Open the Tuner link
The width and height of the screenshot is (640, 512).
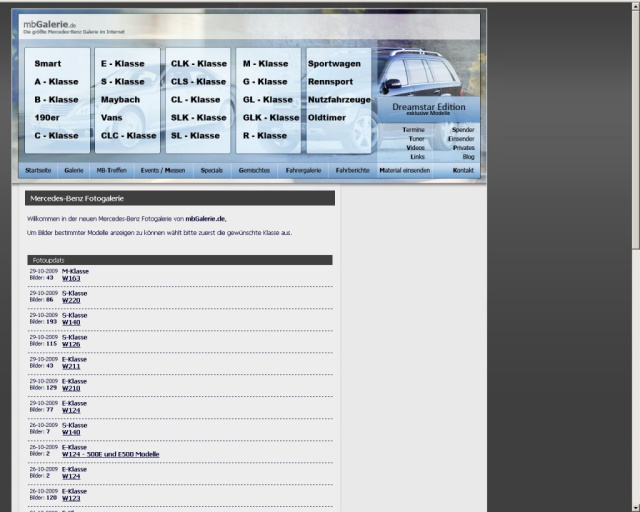pos(416,139)
